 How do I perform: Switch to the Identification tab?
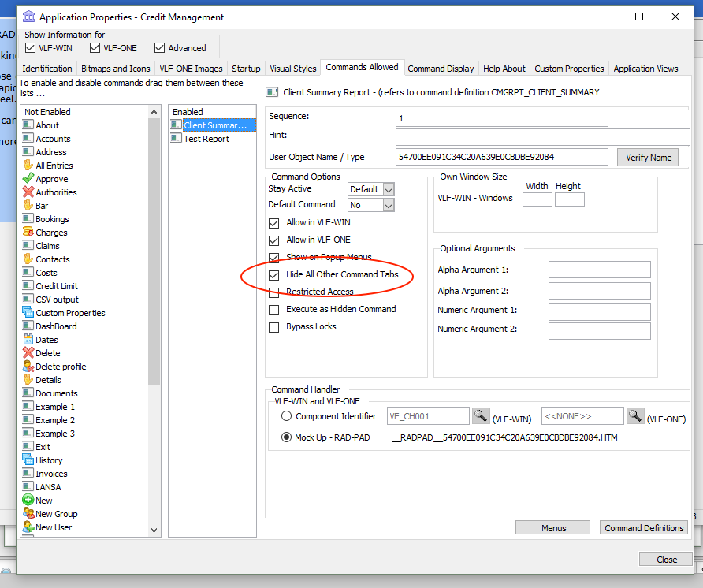click(47, 69)
